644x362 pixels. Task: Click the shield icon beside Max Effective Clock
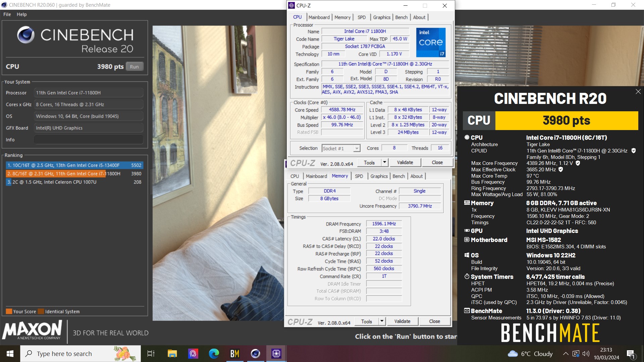[560, 170]
